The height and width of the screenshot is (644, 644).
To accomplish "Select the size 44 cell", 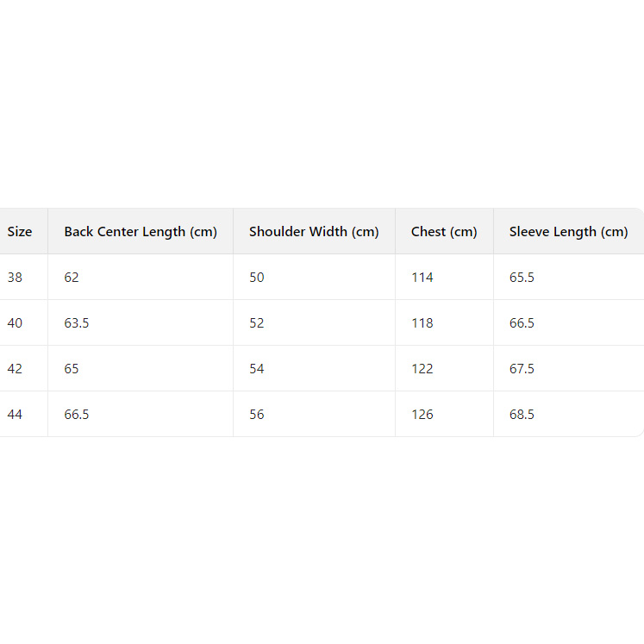I will pyautogui.click(x=16, y=414).
